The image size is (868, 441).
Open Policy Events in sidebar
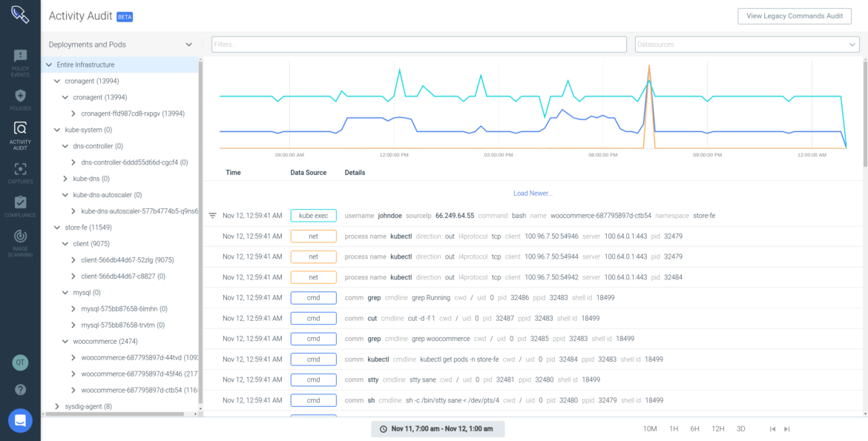point(20,62)
